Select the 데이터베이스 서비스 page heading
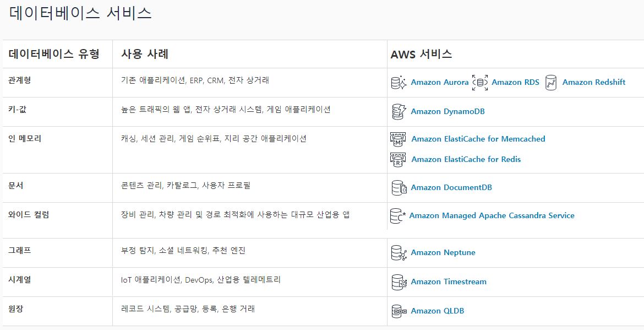The height and width of the screenshot is (330, 644). 80,13
